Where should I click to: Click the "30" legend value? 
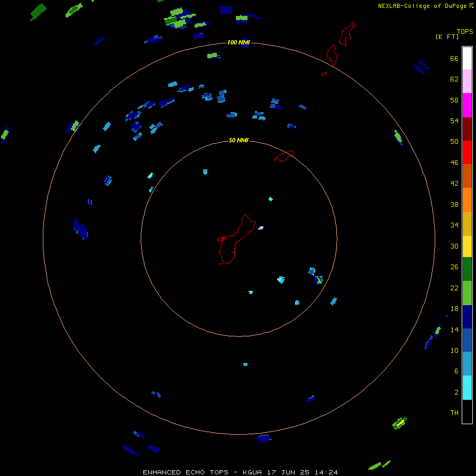454,246
